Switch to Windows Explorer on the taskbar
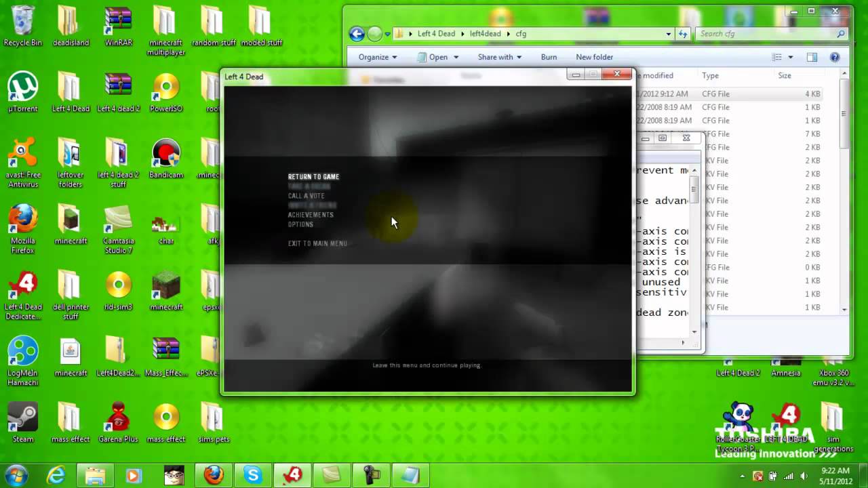Screen dimensions: 868x488 [94, 476]
